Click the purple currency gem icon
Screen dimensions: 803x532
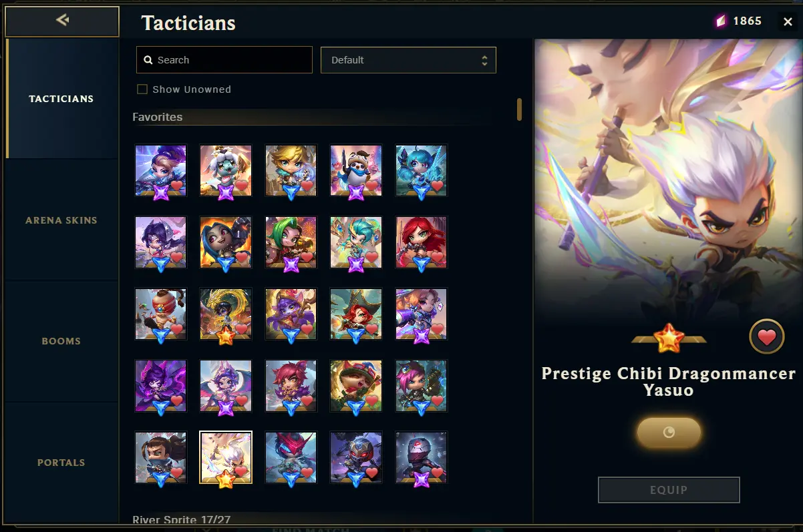(x=721, y=21)
